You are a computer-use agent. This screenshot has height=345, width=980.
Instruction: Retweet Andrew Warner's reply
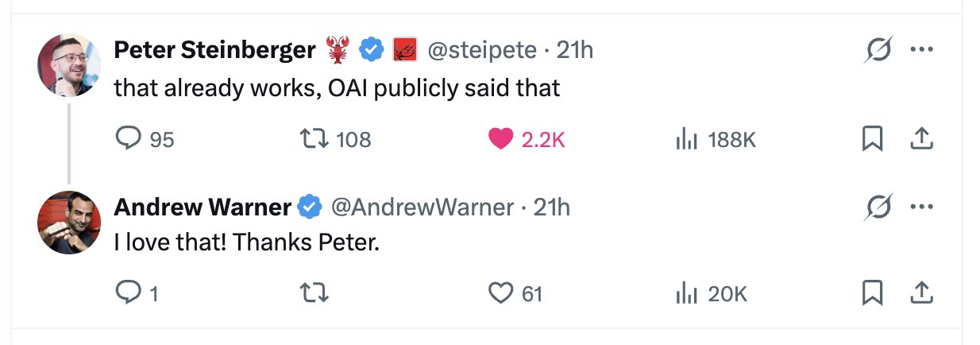coord(312,294)
